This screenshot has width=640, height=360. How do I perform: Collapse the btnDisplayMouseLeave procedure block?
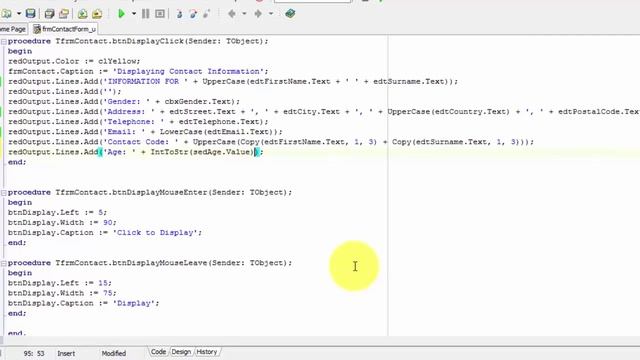click(4, 263)
